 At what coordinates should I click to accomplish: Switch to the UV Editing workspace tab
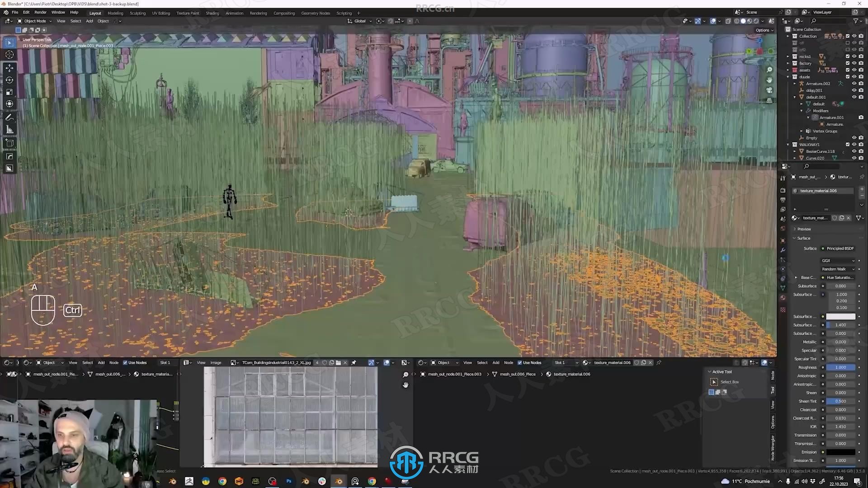tap(161, 13)
